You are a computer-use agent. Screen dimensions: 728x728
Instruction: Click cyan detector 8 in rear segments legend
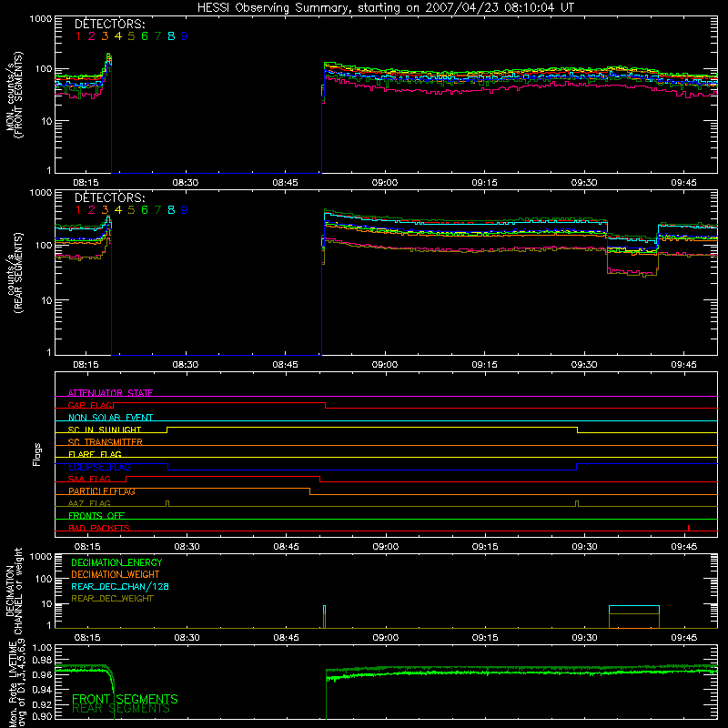coord(171,210)
